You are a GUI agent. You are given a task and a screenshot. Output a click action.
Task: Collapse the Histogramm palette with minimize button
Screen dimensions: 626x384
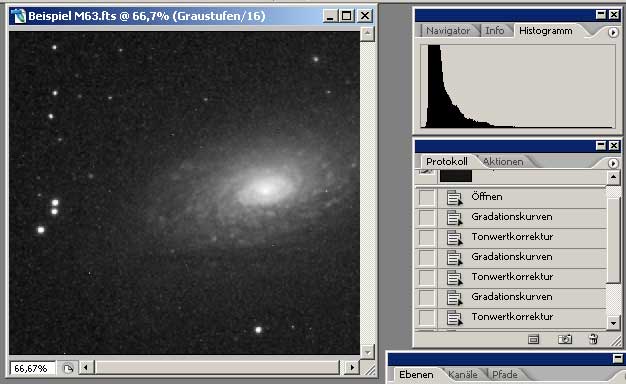(x=601, y=15)
